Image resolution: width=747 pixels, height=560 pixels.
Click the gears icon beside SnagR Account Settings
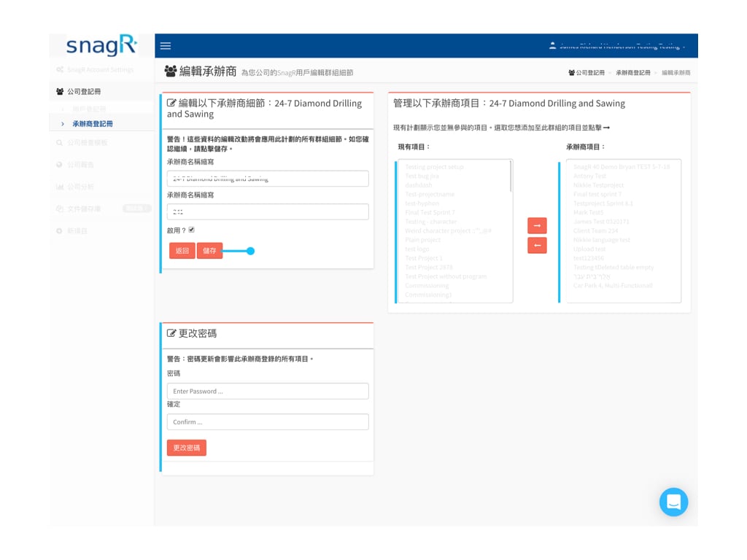point(60,69)
